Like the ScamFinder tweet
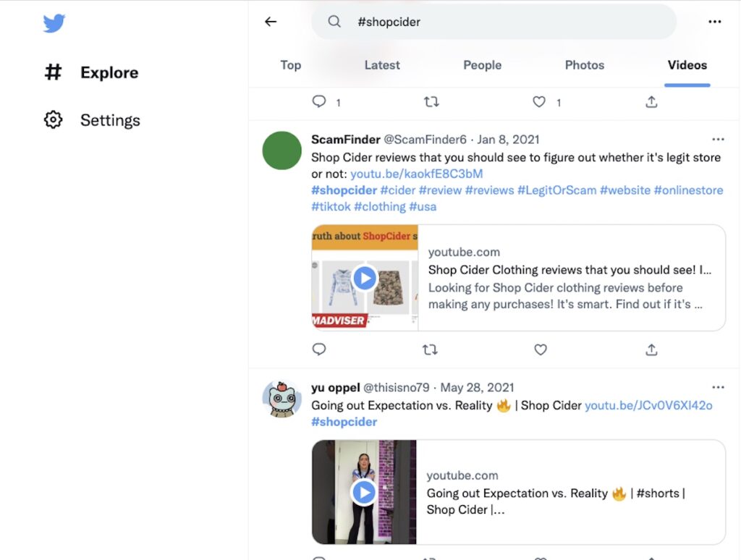This screenshot has height=560, width=741. click(x=540, y=349)
